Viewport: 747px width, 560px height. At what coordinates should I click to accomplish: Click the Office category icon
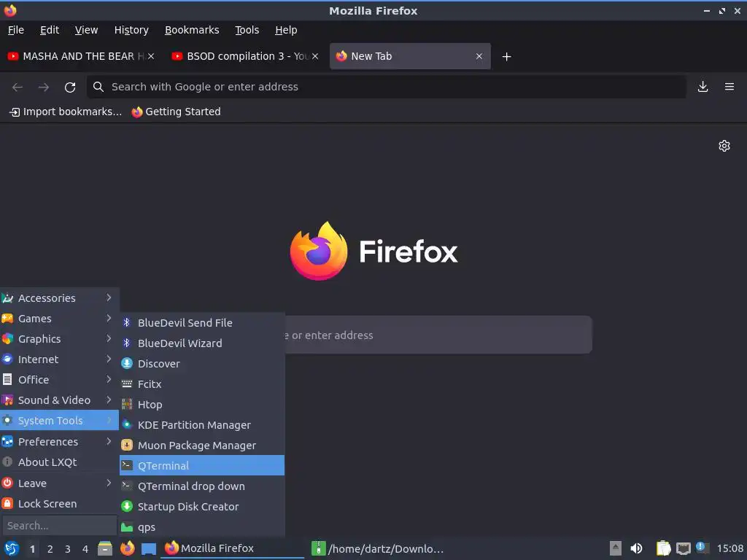point(7,379)
